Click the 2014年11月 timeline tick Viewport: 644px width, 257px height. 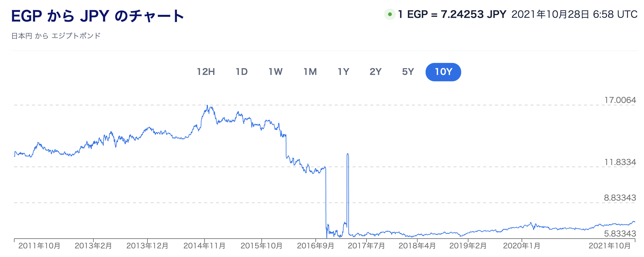pyautogui.click(x=204, y=246)
